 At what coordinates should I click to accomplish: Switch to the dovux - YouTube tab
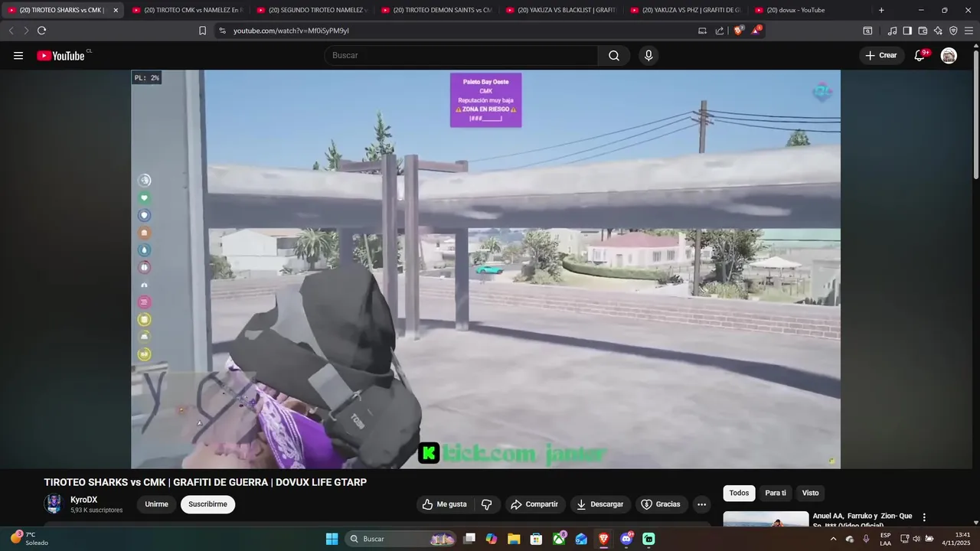click(810, 10)
